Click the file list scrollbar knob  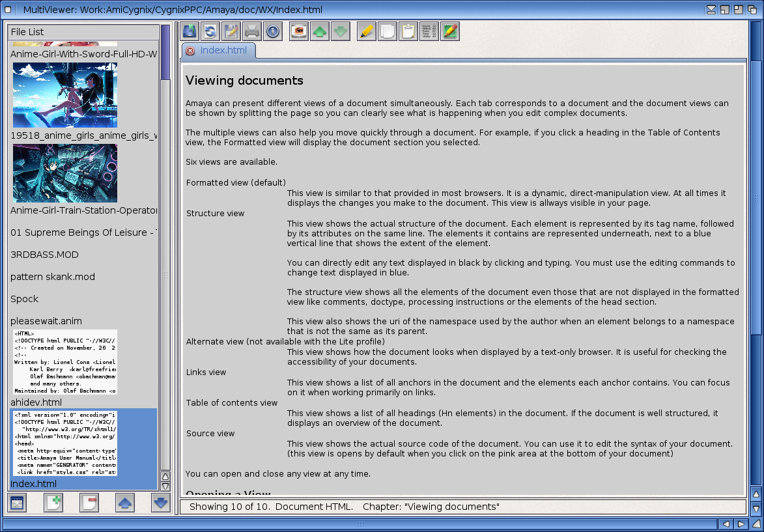coord(165,52)
